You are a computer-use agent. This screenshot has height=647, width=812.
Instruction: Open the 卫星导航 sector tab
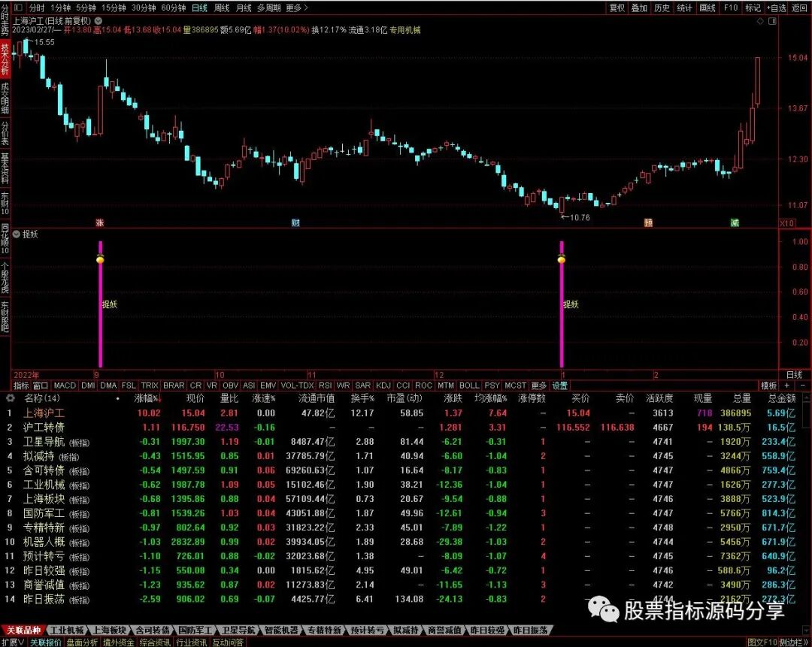[238, 630]
